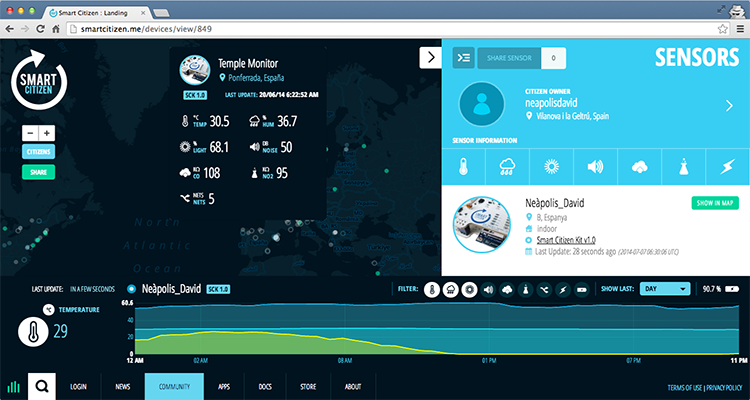The height and width of the screenshot is (400, 750).
Task: Click the list toggle icon beside Share Sensor
Action: click(x=463, y=58)
